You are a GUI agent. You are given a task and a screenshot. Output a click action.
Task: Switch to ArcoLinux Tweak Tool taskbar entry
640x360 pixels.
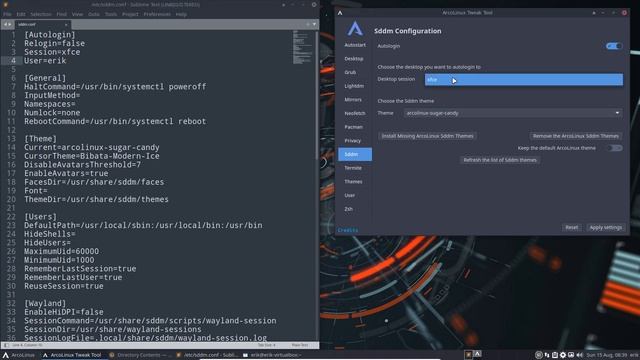[72, 355]
